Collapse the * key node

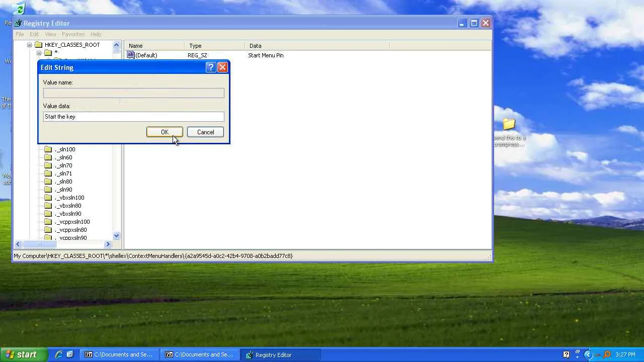click(39, 53)
